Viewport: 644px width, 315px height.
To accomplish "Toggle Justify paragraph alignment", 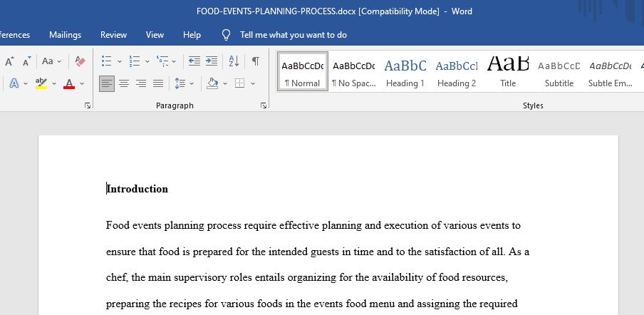I will [x=158, y=84].
